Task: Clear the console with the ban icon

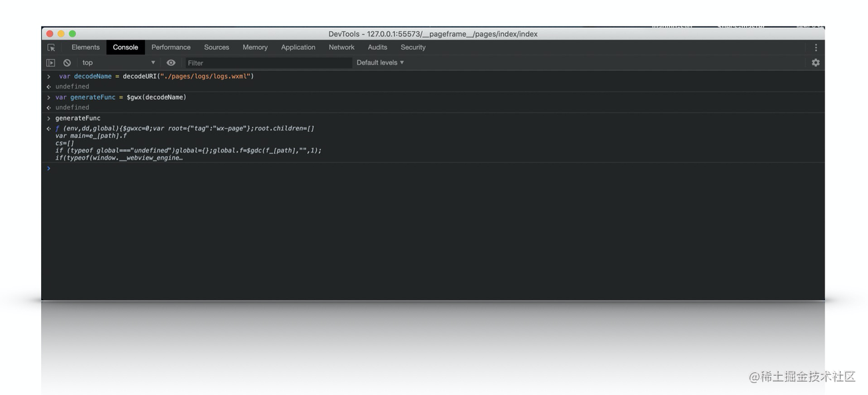Action: coord(67,63)
